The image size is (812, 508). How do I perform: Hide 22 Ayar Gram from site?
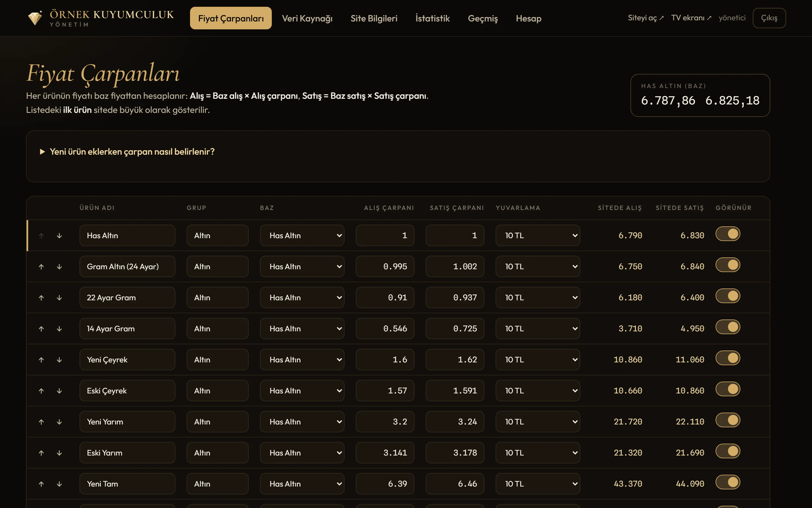point(728,296)
